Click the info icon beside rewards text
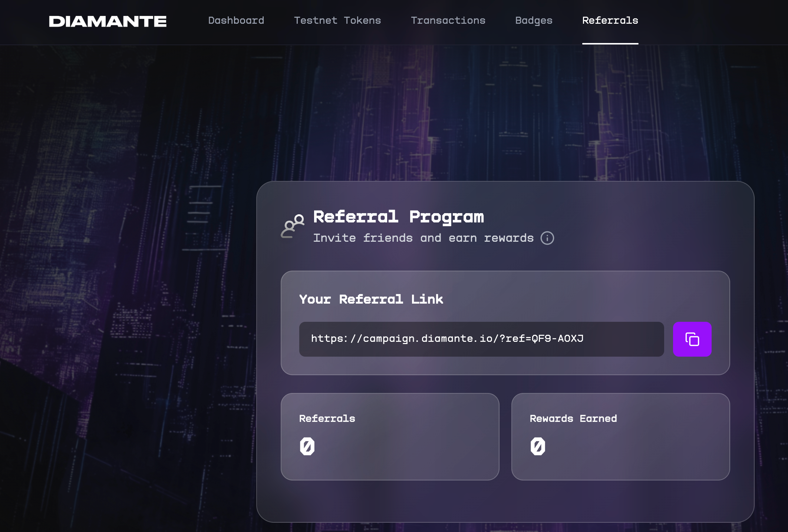788x532 pixels. (x=547, y=238)
